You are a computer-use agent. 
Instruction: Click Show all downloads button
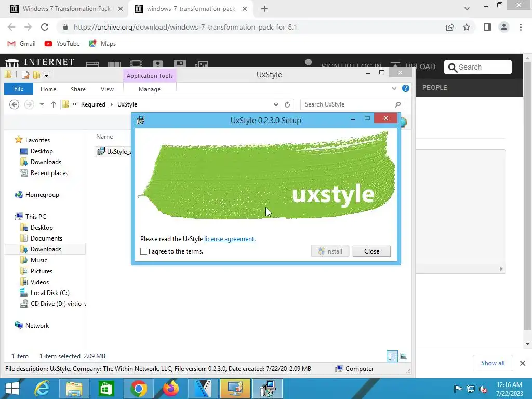click(x=493, y=363)
